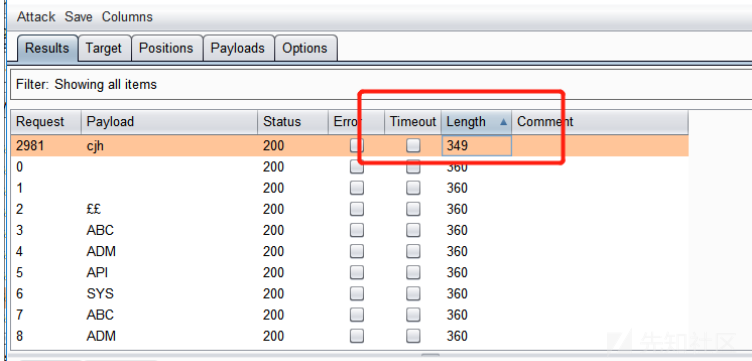Switch to the Positions tab

click(166, 48)
